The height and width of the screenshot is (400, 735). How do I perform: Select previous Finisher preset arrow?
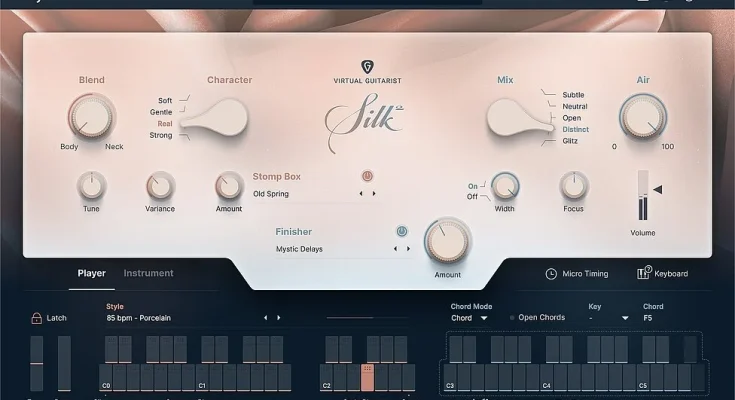point(395,249)
